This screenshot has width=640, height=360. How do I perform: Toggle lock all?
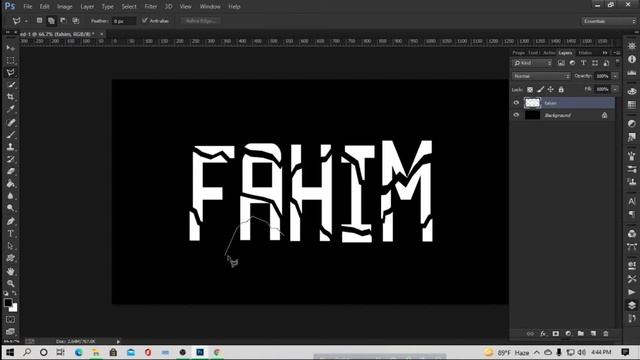point(561,89)
